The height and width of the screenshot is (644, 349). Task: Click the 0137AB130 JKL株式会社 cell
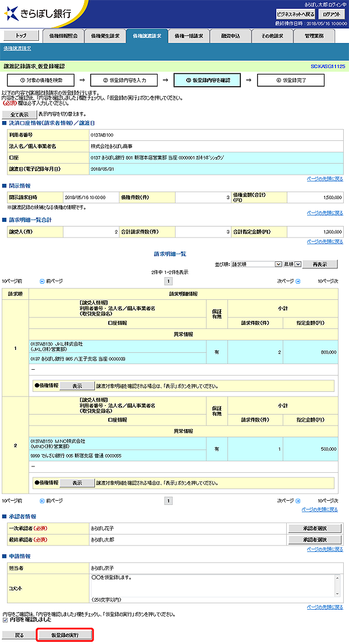pos(117,346)
